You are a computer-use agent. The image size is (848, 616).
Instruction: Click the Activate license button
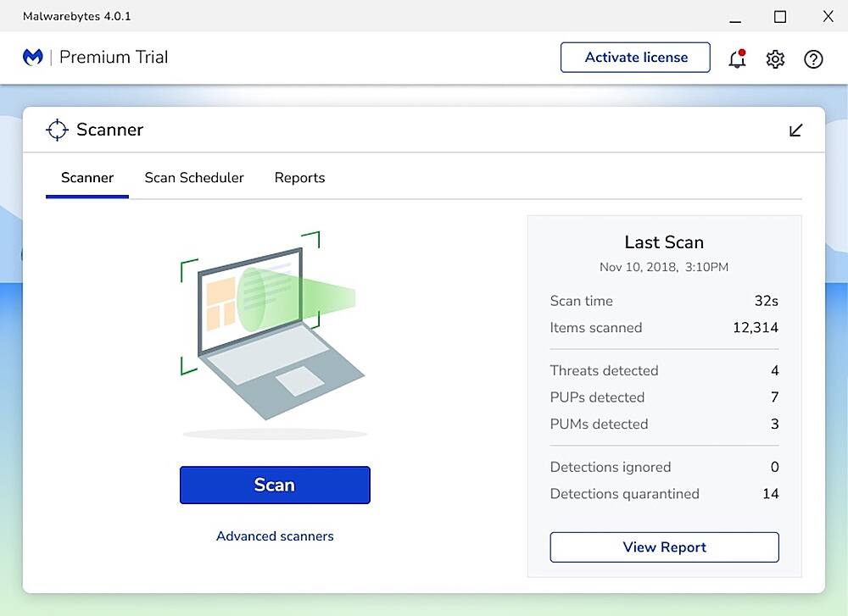click(635, 57)
